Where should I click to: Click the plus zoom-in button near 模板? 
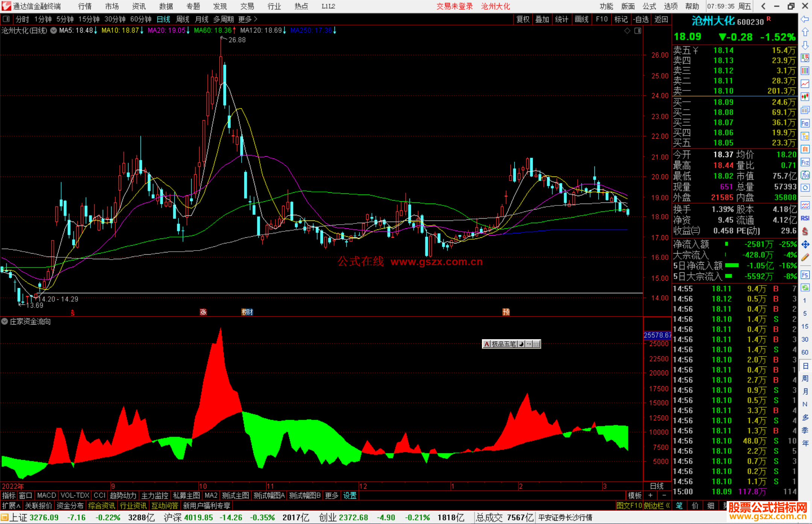(x=650, y=495)
